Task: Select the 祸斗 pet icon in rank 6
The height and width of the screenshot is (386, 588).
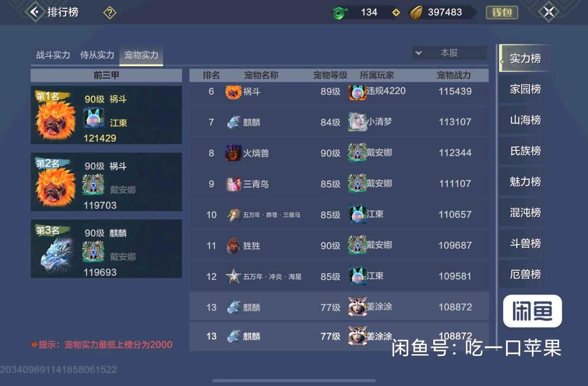Action: 233,91
